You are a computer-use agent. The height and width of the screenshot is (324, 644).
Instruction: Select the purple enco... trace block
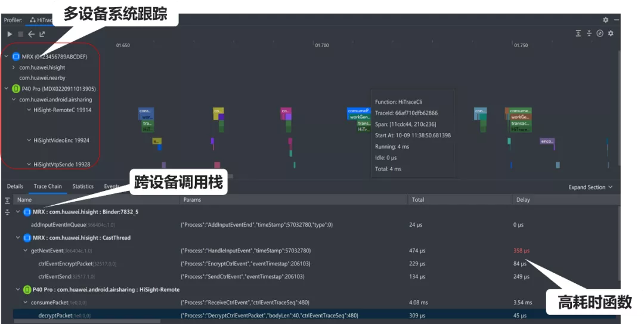(547, 141)
